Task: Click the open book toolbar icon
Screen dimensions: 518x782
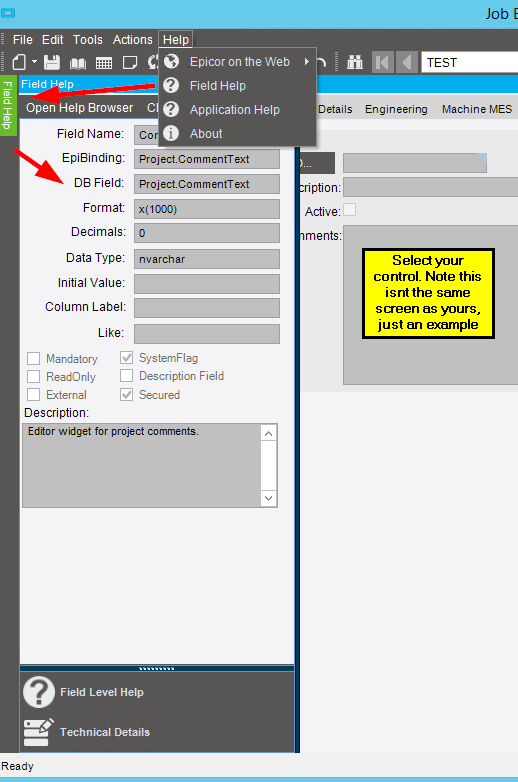Action: 78,63
